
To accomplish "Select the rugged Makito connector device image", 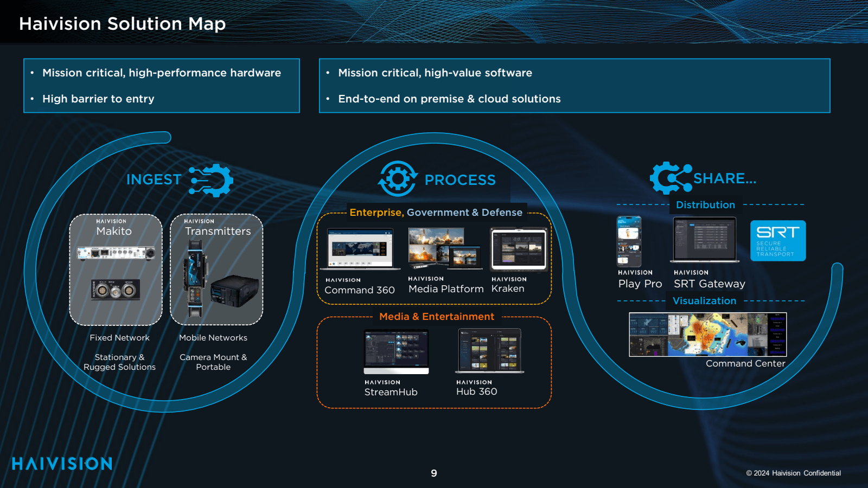I will [x=116, y=290].
